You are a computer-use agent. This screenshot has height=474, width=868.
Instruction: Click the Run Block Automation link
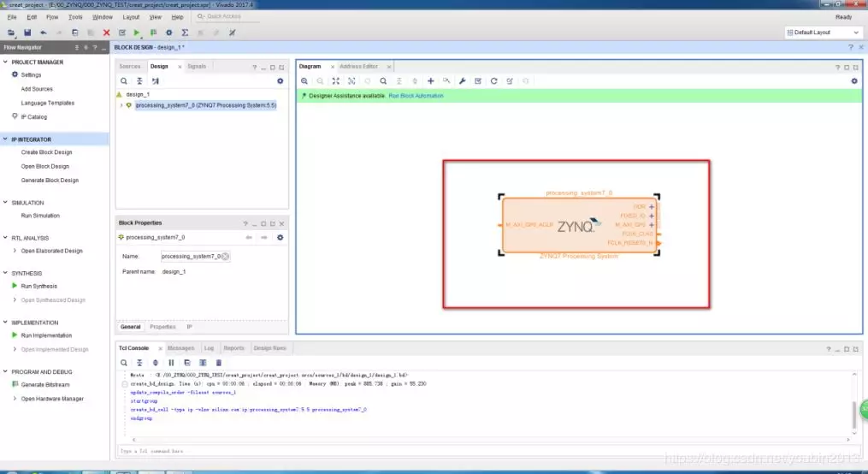(416, 96)
